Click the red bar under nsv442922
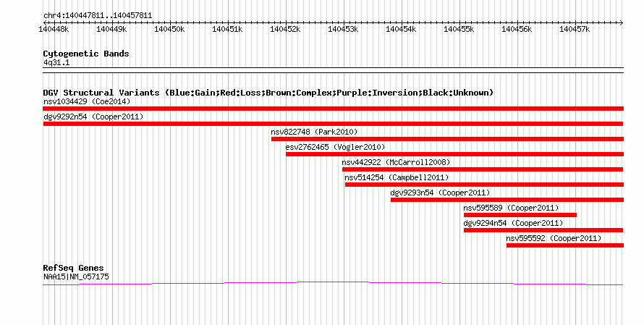The image size is (644, 325). [483, 169]
